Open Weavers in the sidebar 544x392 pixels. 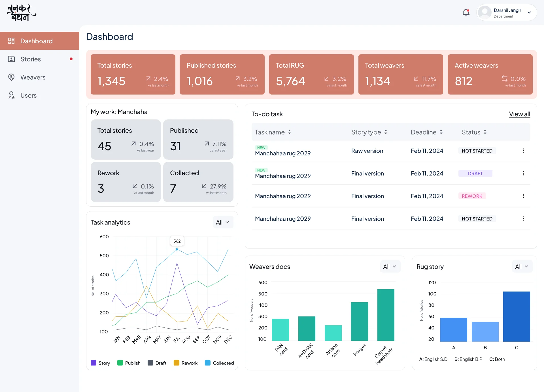click(x=40, y=77)
